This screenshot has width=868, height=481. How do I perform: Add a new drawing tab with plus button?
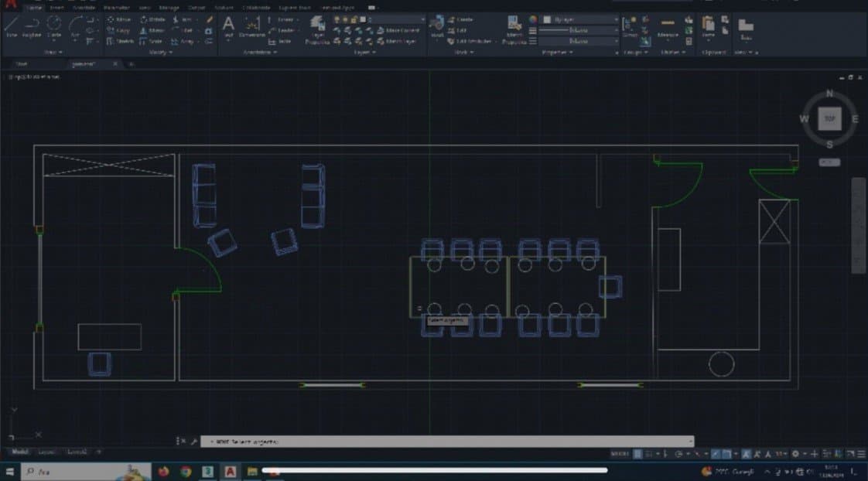coord(132,64)
